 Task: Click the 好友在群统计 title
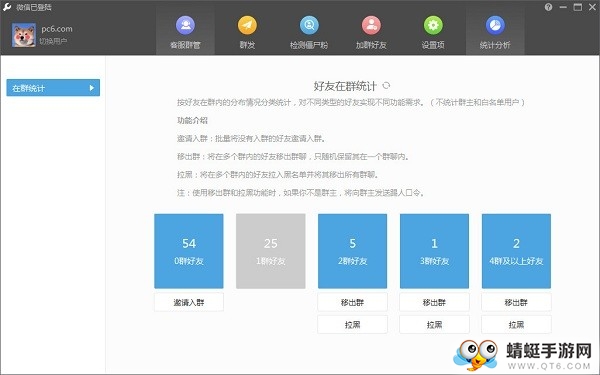[345, 86]
